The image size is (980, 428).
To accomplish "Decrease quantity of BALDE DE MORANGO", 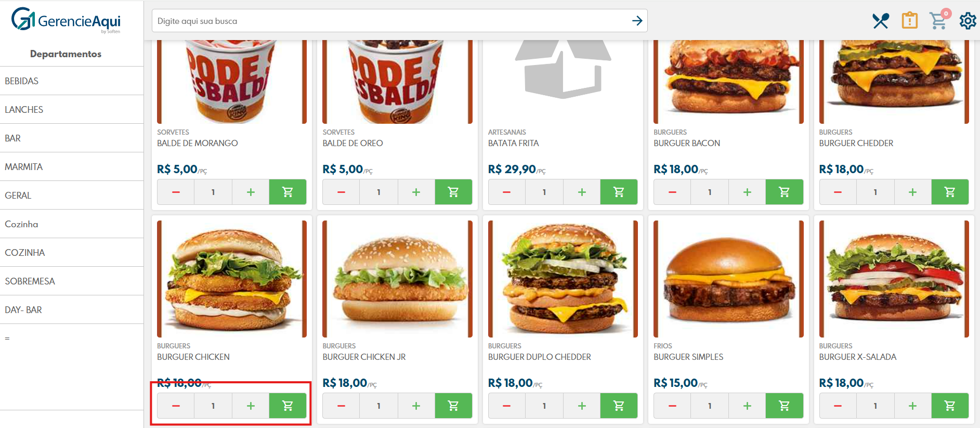I will [176, 192].
